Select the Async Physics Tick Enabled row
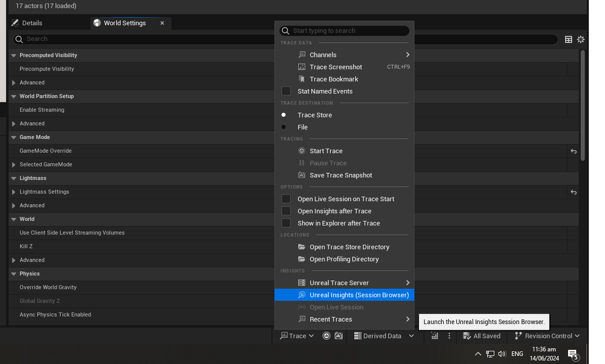 (294, 314)
